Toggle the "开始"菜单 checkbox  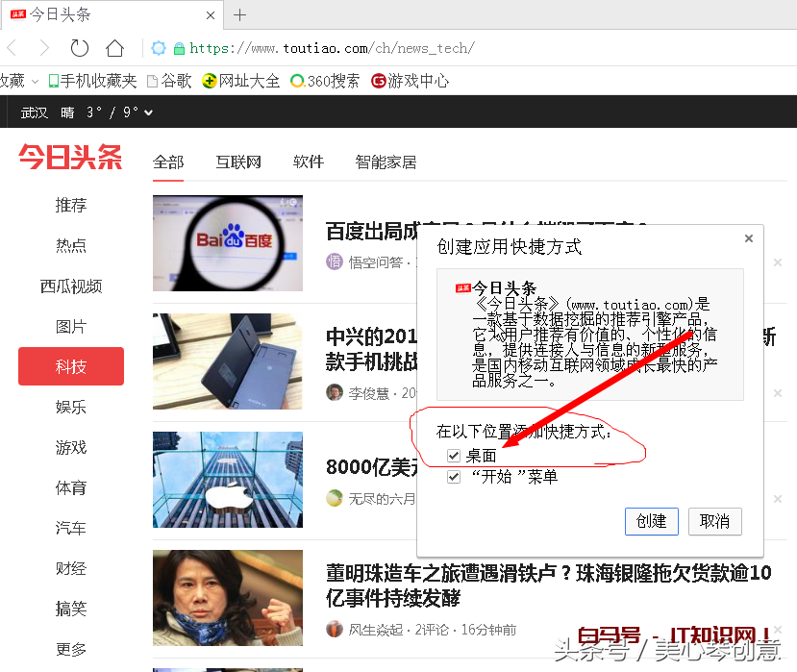[453, 477]
